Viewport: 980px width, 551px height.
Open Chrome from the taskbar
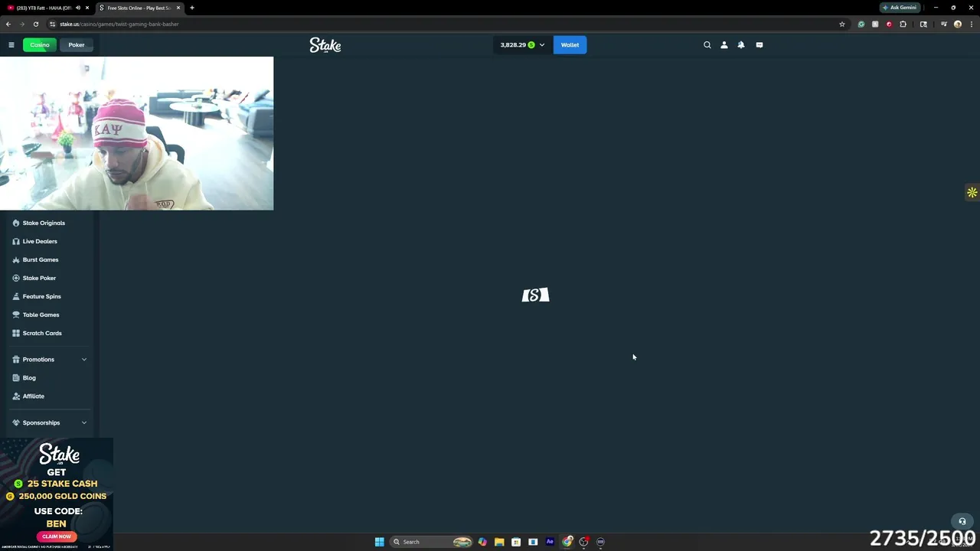[x=567, y=542]
